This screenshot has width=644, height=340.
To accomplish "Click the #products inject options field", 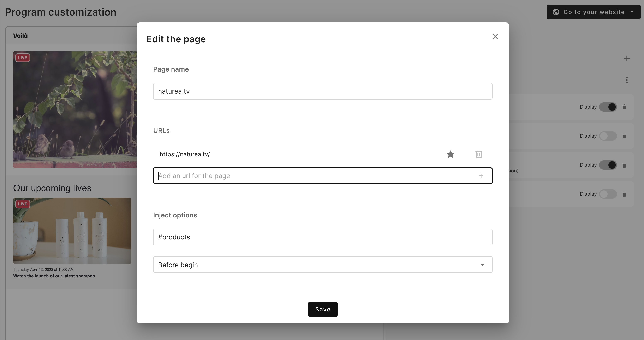I will point(323,237).
